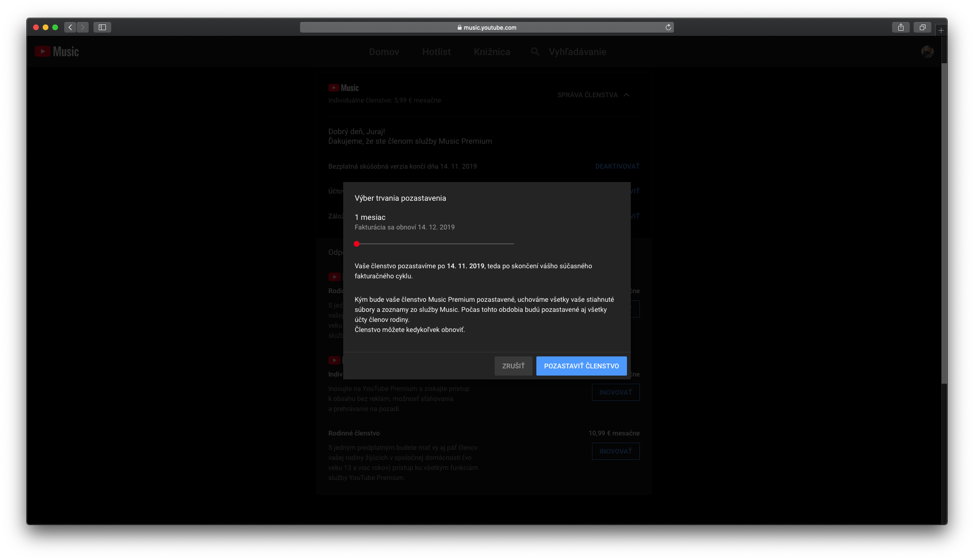Click the Safari back arrow button
974x560 pixels.
pyautogui.click(x=70, y=27)
